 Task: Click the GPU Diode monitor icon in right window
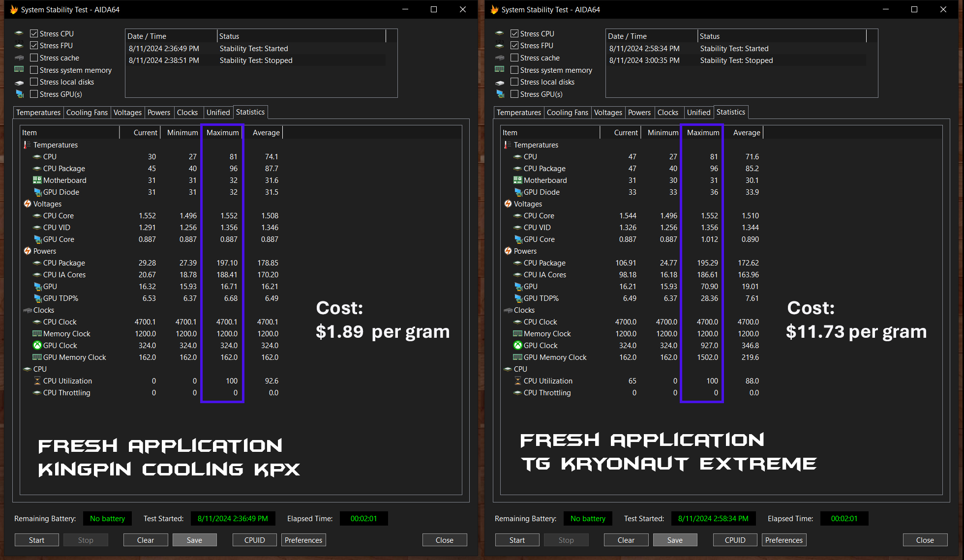(x=517, y=192)
